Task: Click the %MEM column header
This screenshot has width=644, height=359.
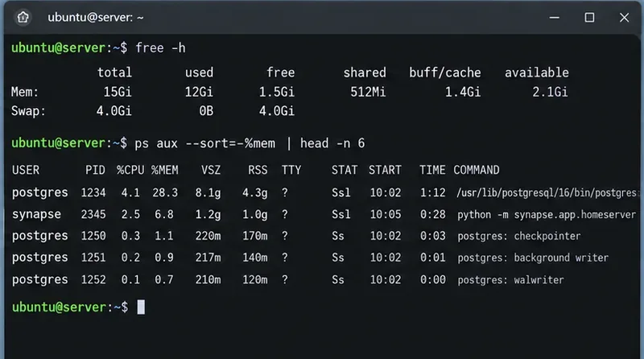Action: pos(165,170)
